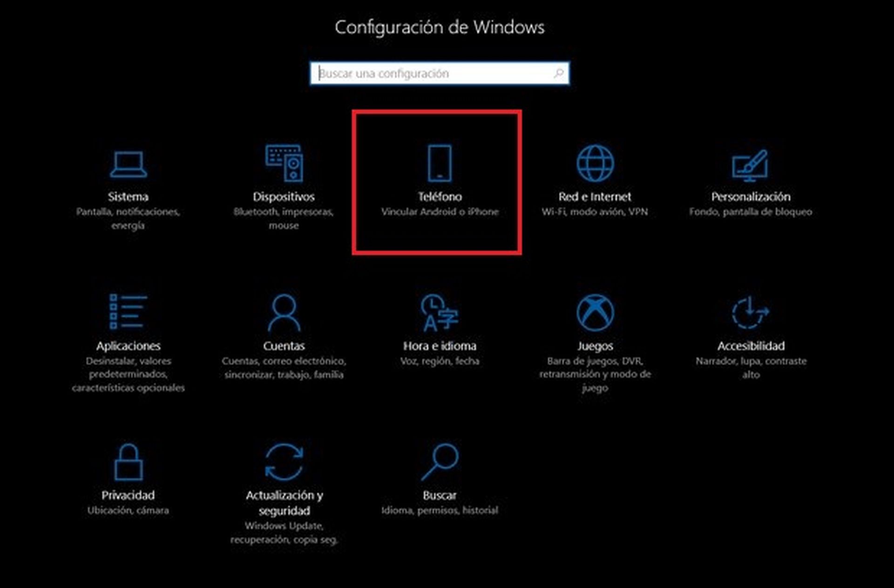Click 'Wi-Fi, modo avión, VPN' description
Viewport: 894px width, 588px height.
(x=595, y=211)
